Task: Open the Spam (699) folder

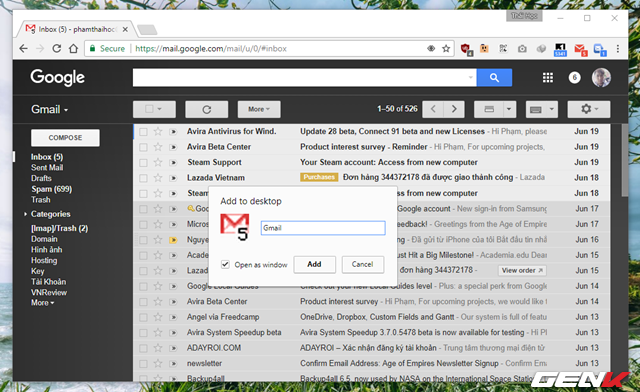Action: (x=51, y=189)
